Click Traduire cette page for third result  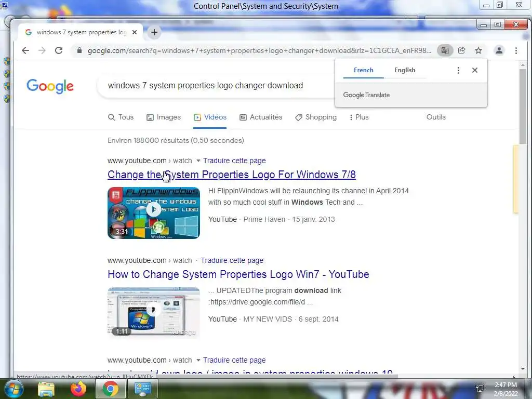234,360
